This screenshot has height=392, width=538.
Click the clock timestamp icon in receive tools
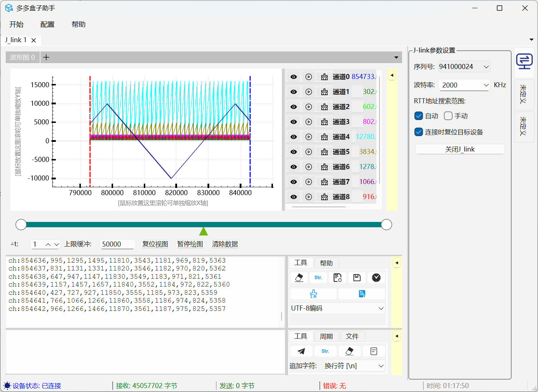click(x=376, y=278)
